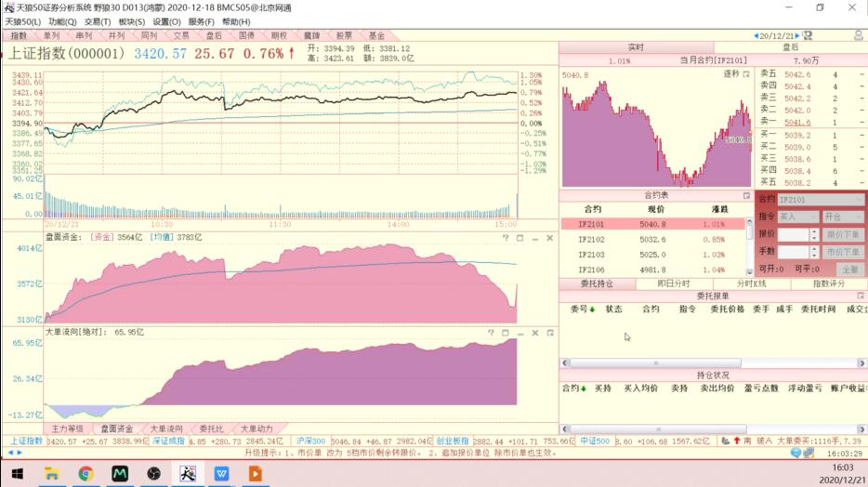Open help icon of 盘面资金 panel
Screen dimensions: 868x487
pyautogui.click(x=506, y=238)
